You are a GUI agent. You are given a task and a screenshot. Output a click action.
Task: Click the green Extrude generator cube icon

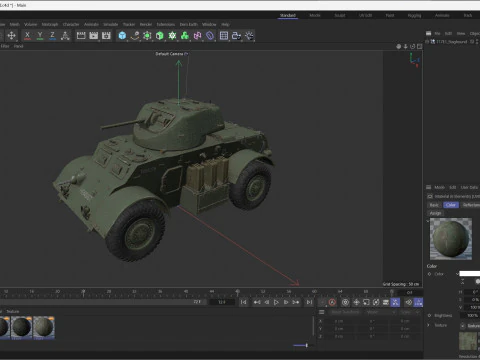pyautogui.click(x=160, y=36)
